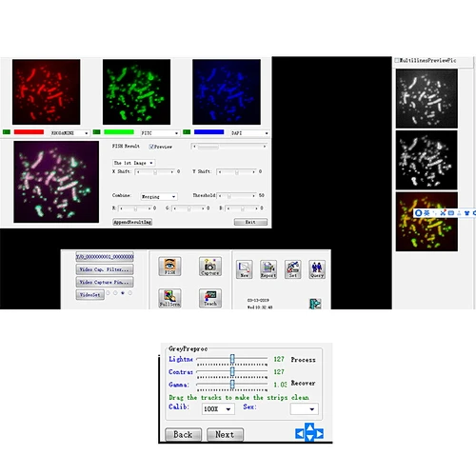Click the Video Cap. Filter button
The width and height of the screenshot is (476, 476).
click(x=105, y=269)
